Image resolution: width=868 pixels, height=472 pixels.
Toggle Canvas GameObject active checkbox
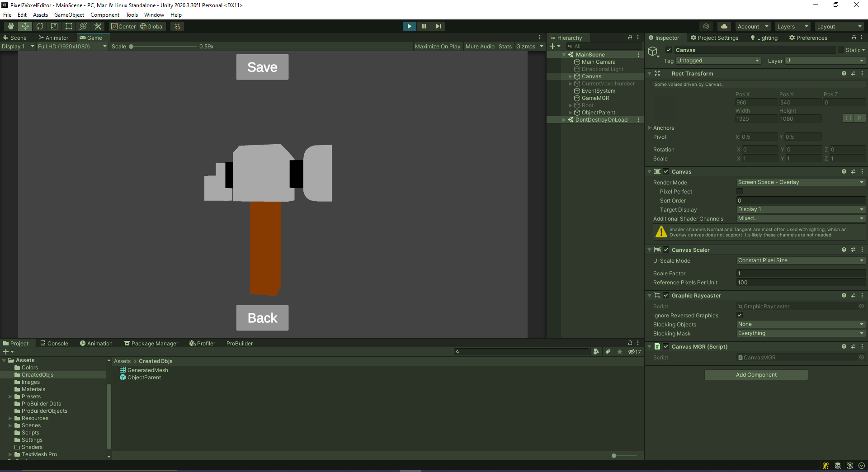668,50
